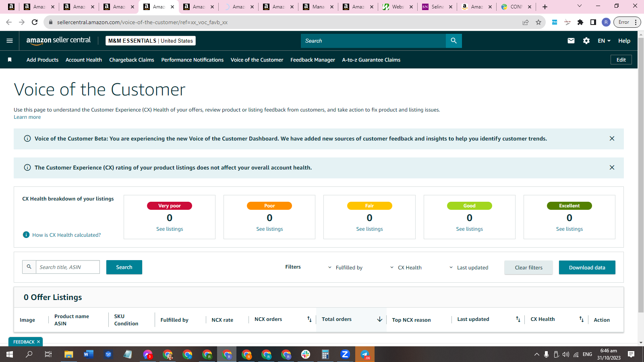The image size is (644, 362).
Task: Click the search magnifier button in header
Action: [x=453, y=41]
